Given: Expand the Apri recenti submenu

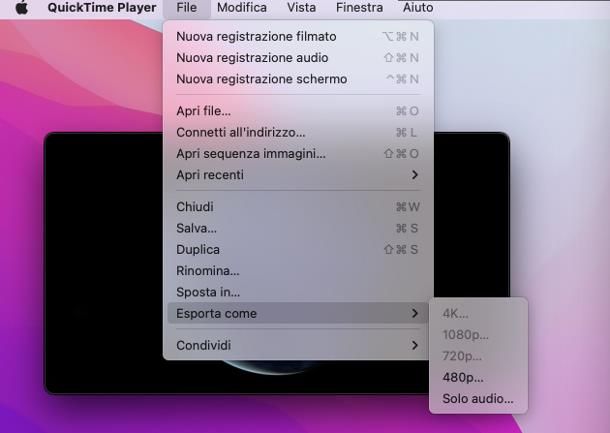Looking at the screenshot, I should [298, 175].
